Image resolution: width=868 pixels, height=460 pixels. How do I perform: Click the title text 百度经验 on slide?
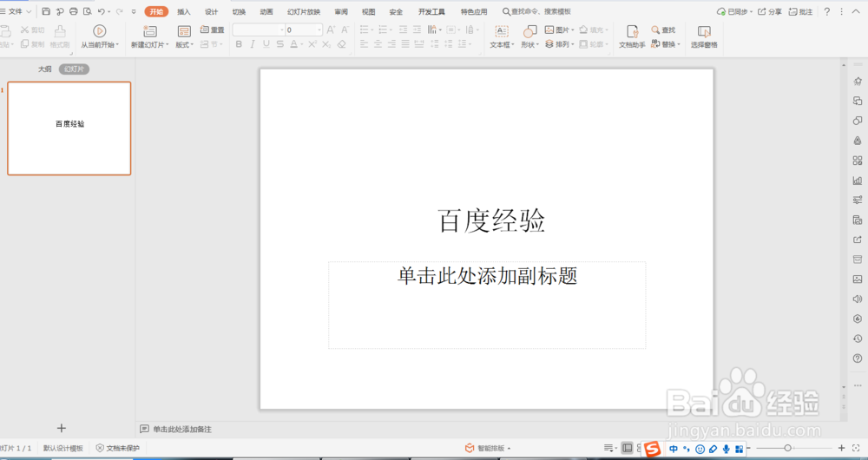[491, 220]
